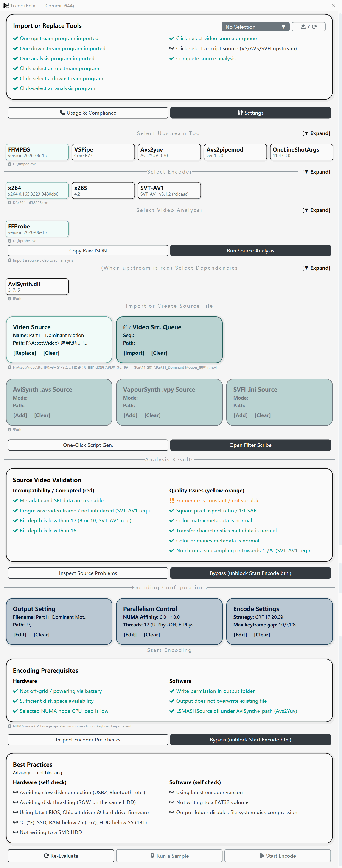Click Clear on the Output Setting card
This screenshot has height=868, width=342.
(42, 635)
